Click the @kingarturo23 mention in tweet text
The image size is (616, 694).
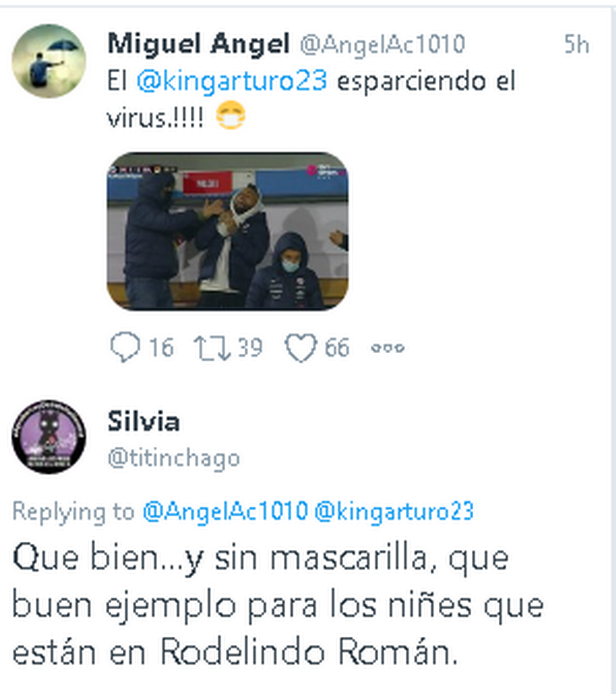coord(232,82)
